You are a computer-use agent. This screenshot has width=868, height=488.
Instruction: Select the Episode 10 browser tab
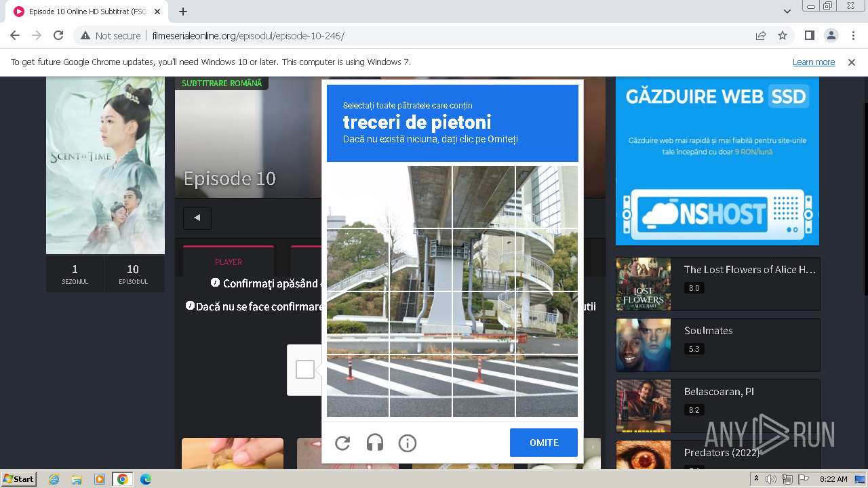pos(87,12)
